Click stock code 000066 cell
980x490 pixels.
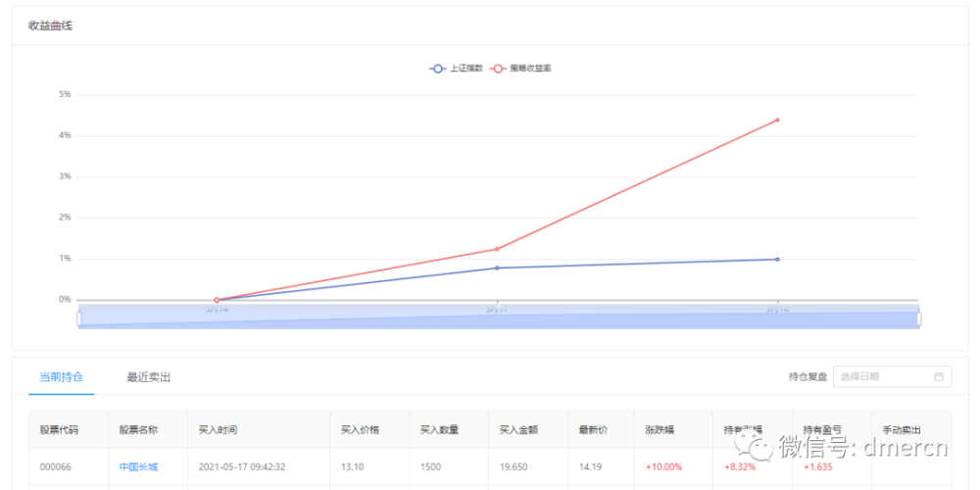56,466
